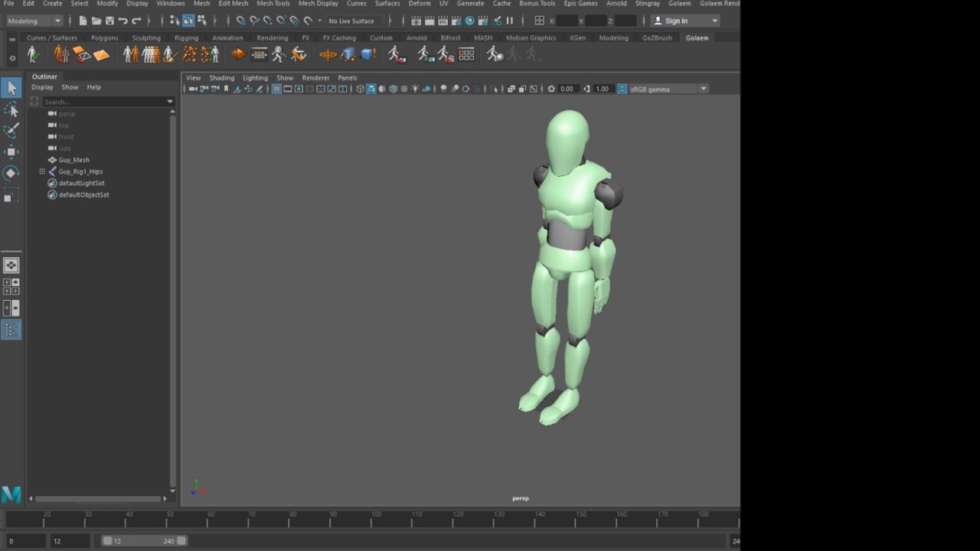Select the Lasso tool in the left toolbox
The image size is (980, 551).
[x=11, y=110]
